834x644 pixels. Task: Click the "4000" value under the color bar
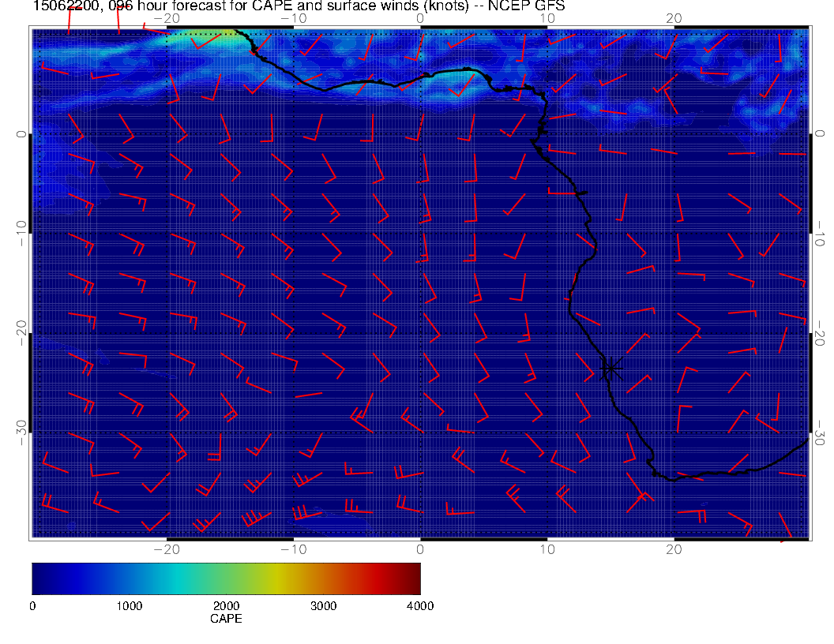click(x=420, y=606)
